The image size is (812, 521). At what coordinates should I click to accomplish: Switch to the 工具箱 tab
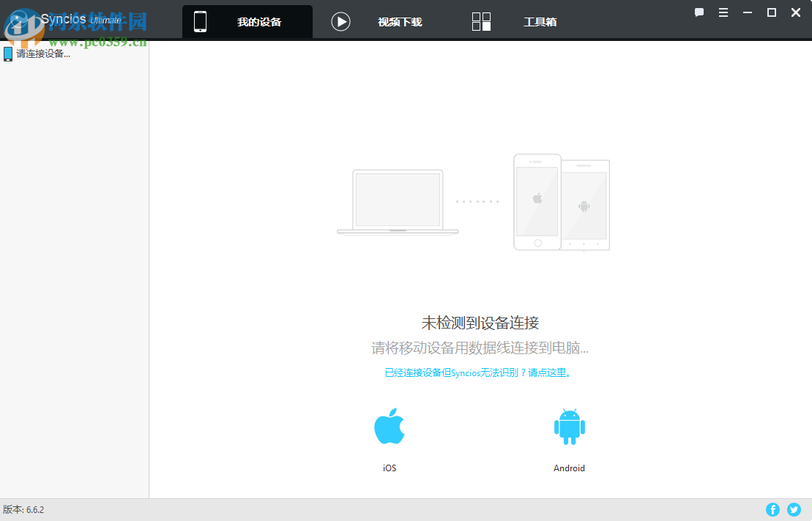[x=540, y=21]
